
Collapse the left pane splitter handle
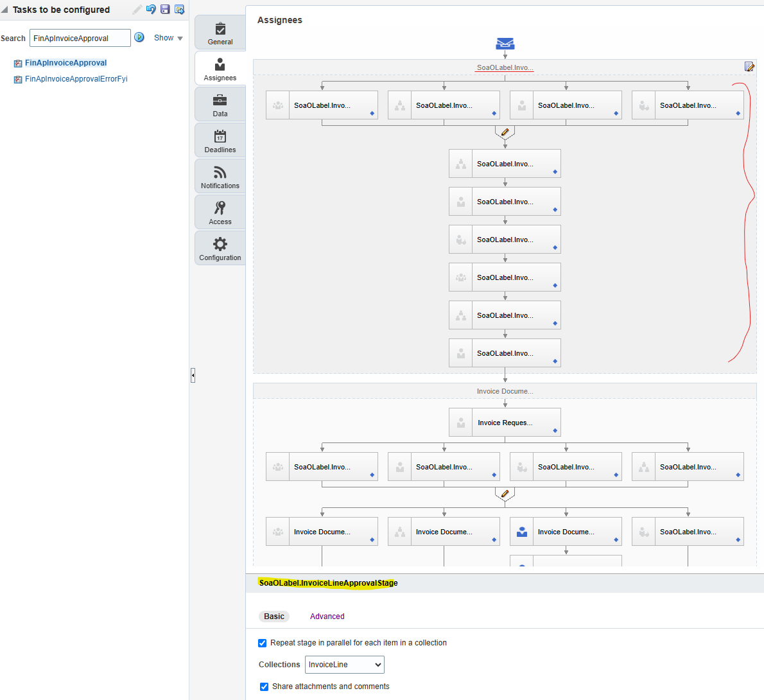coord(193,375)
